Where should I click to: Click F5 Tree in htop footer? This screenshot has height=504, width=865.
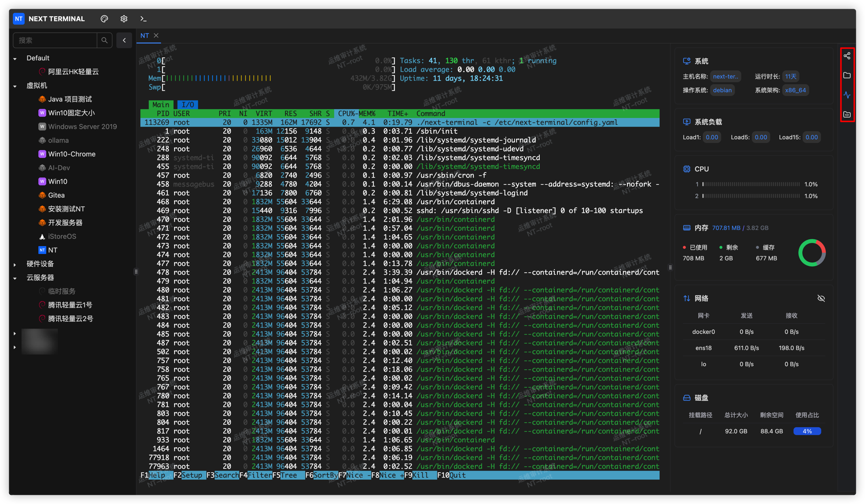(288, 475)
